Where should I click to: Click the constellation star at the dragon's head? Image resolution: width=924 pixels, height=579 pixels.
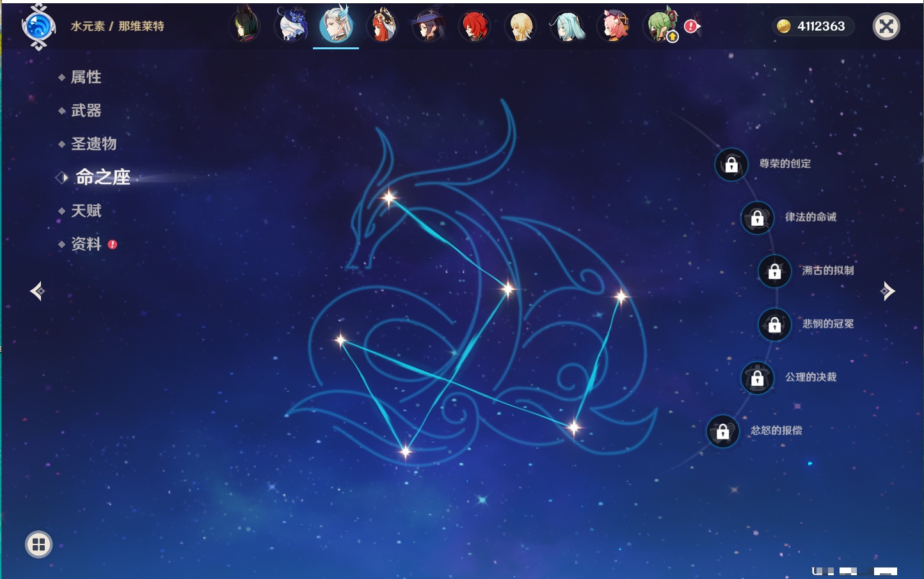(389, 198)
